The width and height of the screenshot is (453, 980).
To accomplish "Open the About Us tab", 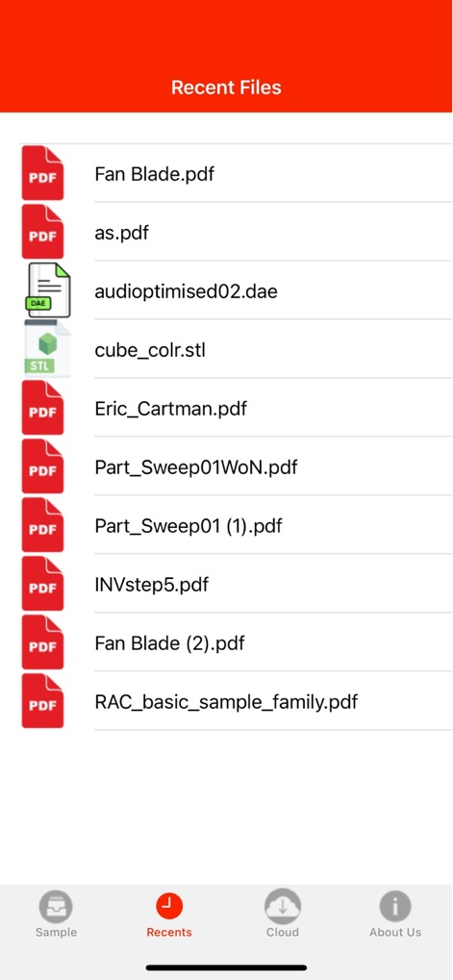I will click(x=395, y=915).
